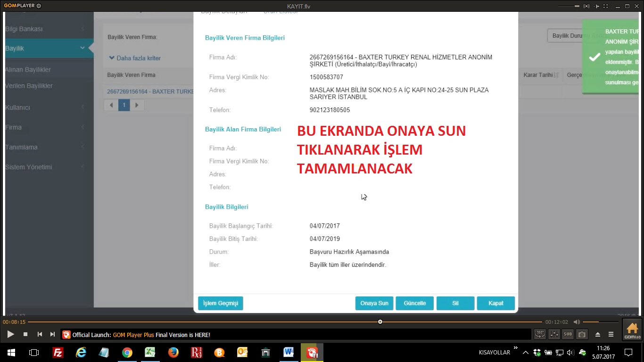Screen dimensions: 644x362
Task: Open Internet Explorer from the taskbar
Action: point(81,352)
